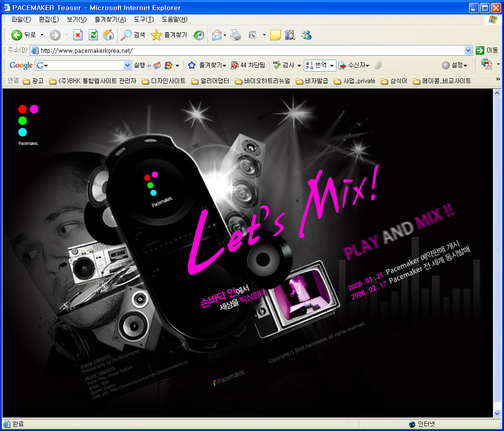Click the Google toolbar search field

pos(84,65)
